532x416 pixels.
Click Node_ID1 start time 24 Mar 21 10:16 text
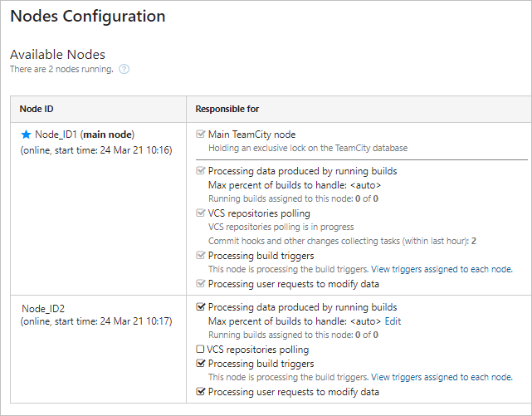click(96, 150)
